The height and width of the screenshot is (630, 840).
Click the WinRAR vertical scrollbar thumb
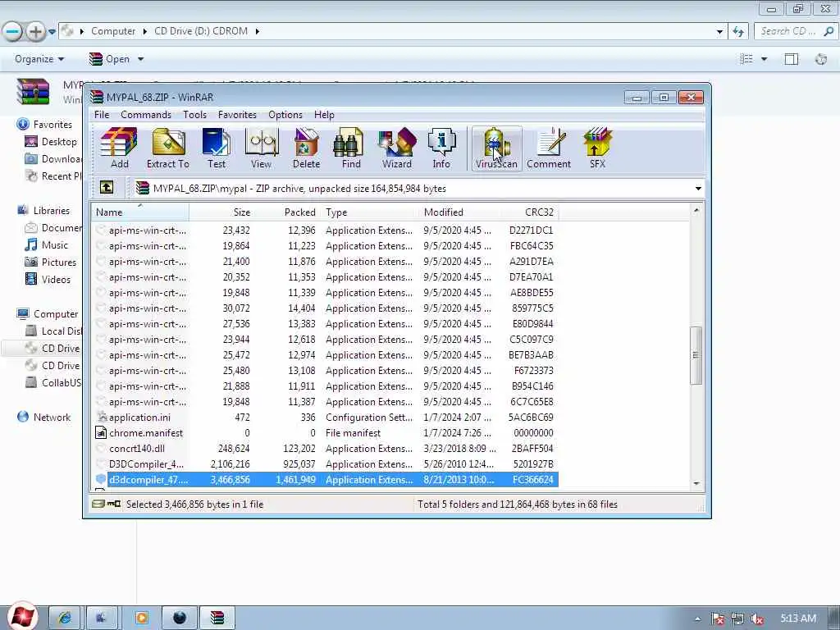[696, 355]
